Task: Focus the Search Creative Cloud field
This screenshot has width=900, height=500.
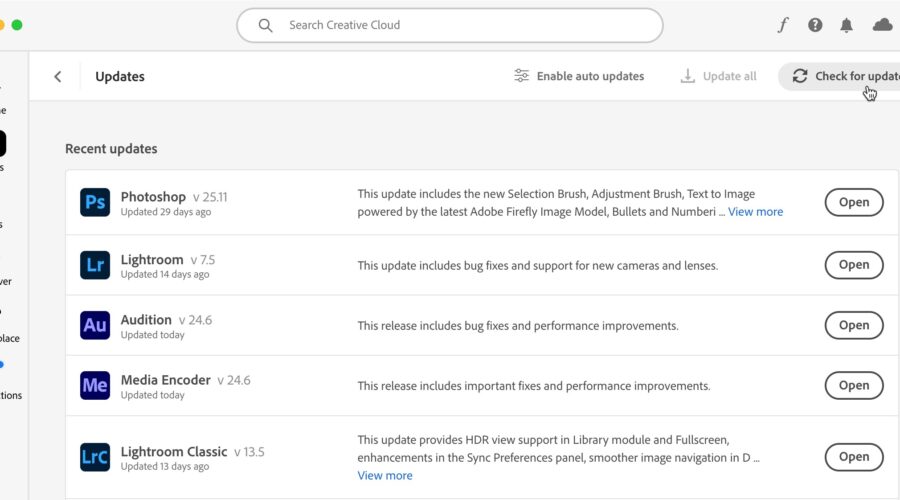Action: (449, 25)
